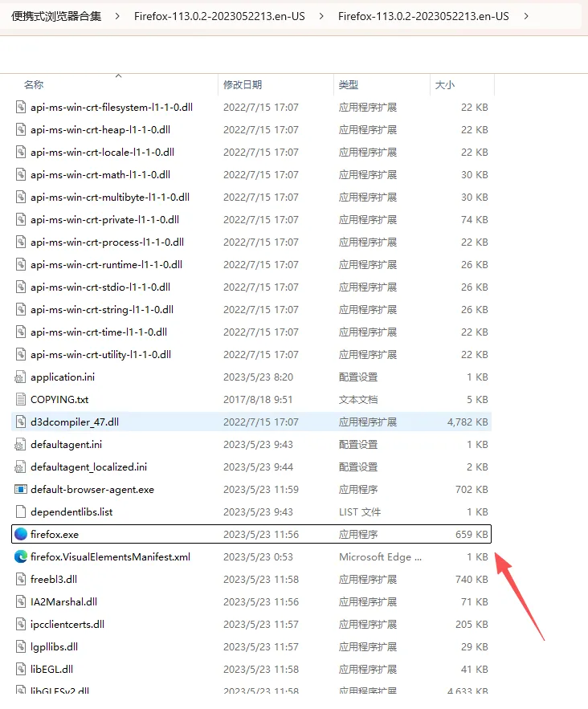The height and width of the screenshot is (709, 588).
Task: Click the application.ini gear file icon
Action: click(x=20, y=377)
